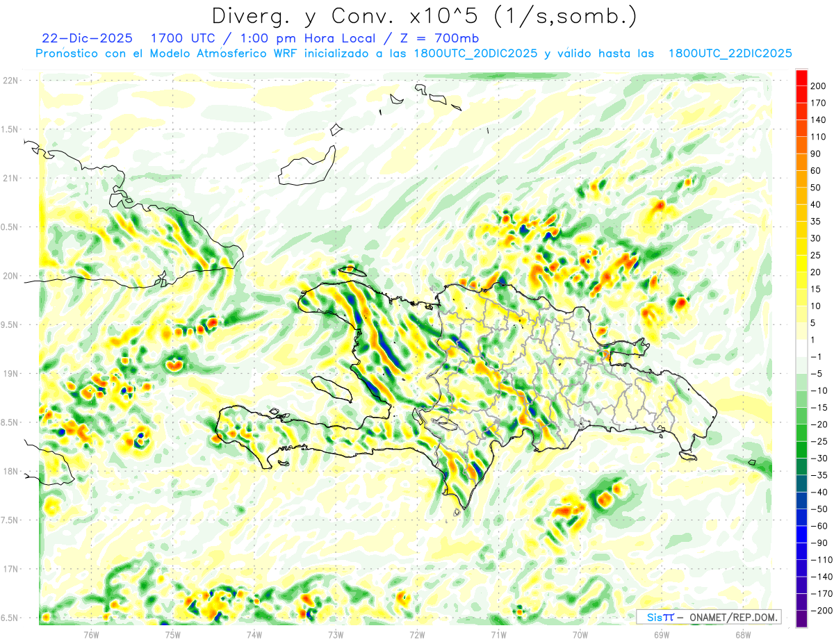Screen dimensions: 834x644
Task: Click the "-110" value on the color scale
Action: point(822,560)
